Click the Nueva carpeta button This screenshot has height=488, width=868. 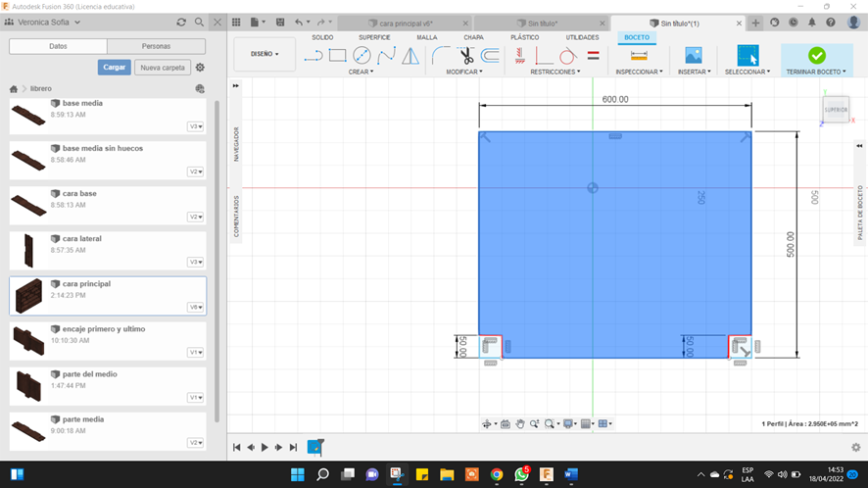163,67
